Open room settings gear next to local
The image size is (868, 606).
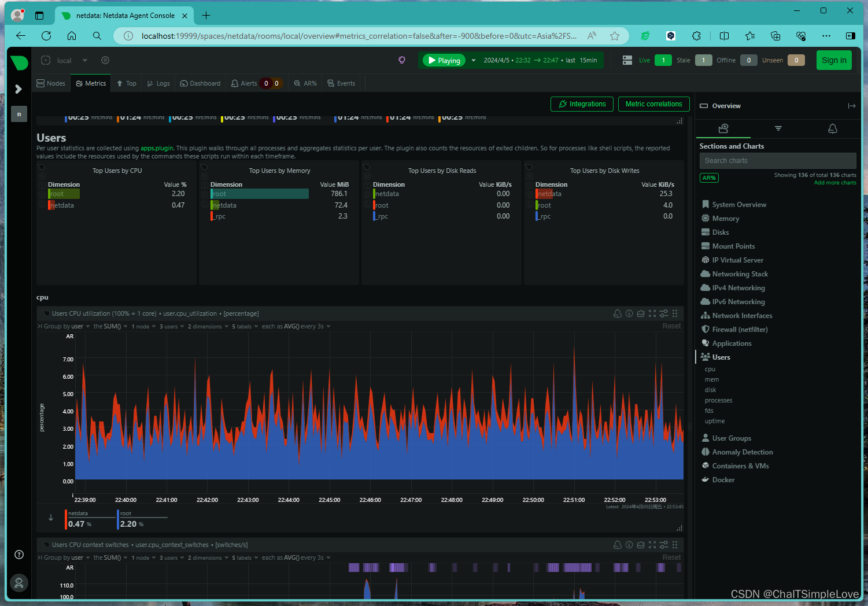[105, 60]
